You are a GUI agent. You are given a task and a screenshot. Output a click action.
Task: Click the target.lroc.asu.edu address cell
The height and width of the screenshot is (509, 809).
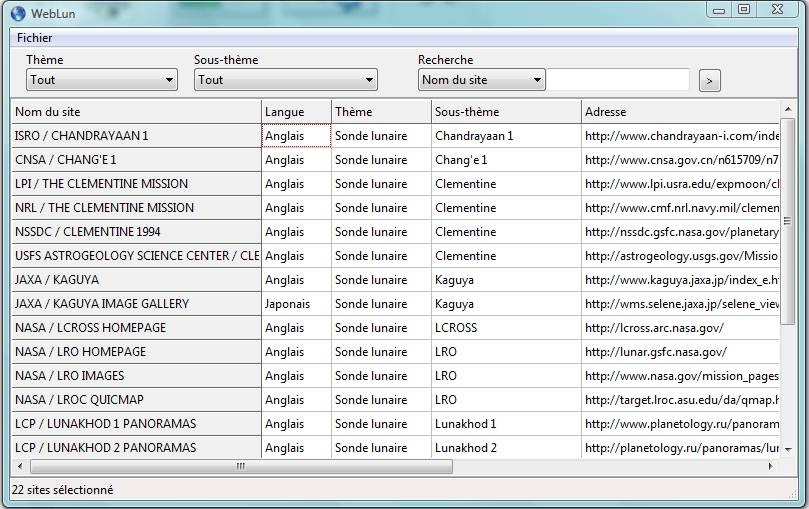tap(681, 400)
